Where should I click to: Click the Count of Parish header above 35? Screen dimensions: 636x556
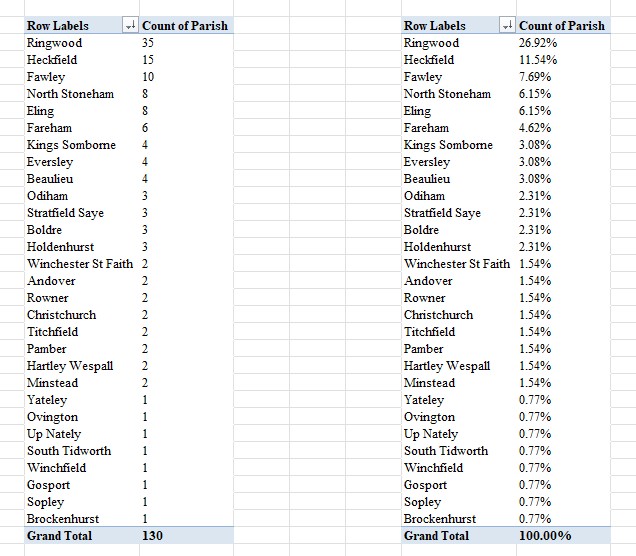tap(185, 25)
